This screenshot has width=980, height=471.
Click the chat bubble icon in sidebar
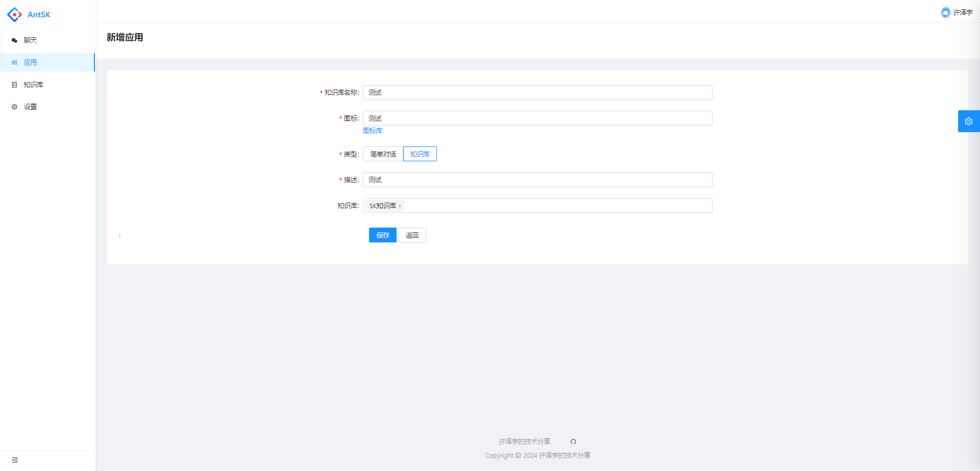(x=14, y=40)
